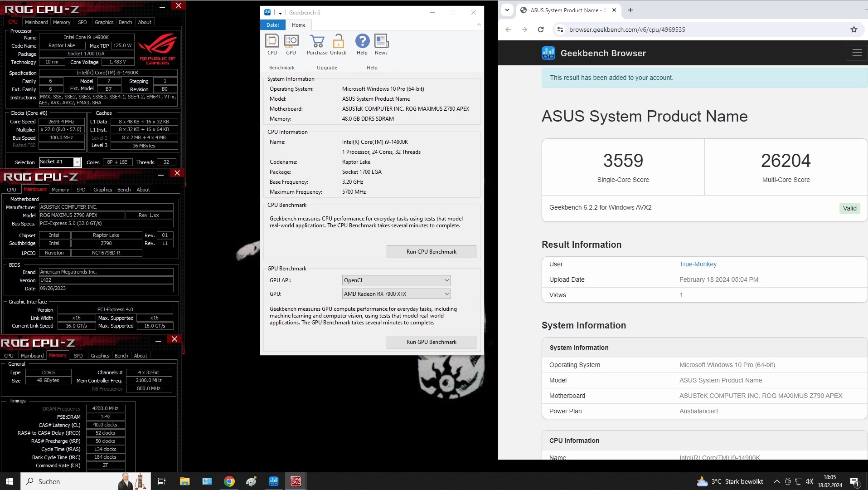Switch to Memory tab in top CPU-Z window
The width and height of the screenshot is (868, 490).
click(62, 22)
